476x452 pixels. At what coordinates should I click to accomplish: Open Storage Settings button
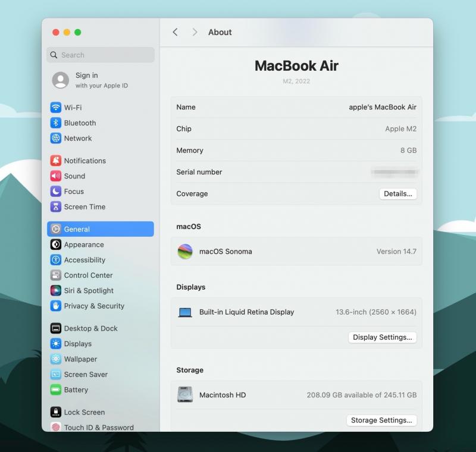(x=381, y=420)
